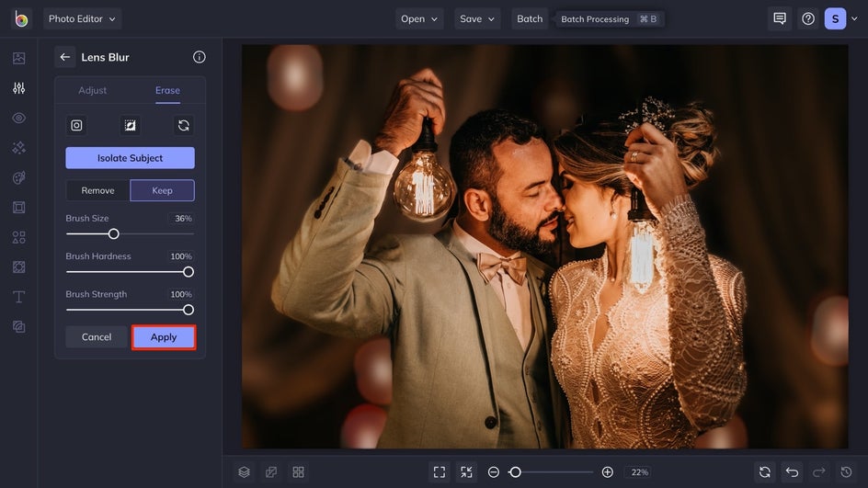Switch to the Erase tab

pos(167,90)
